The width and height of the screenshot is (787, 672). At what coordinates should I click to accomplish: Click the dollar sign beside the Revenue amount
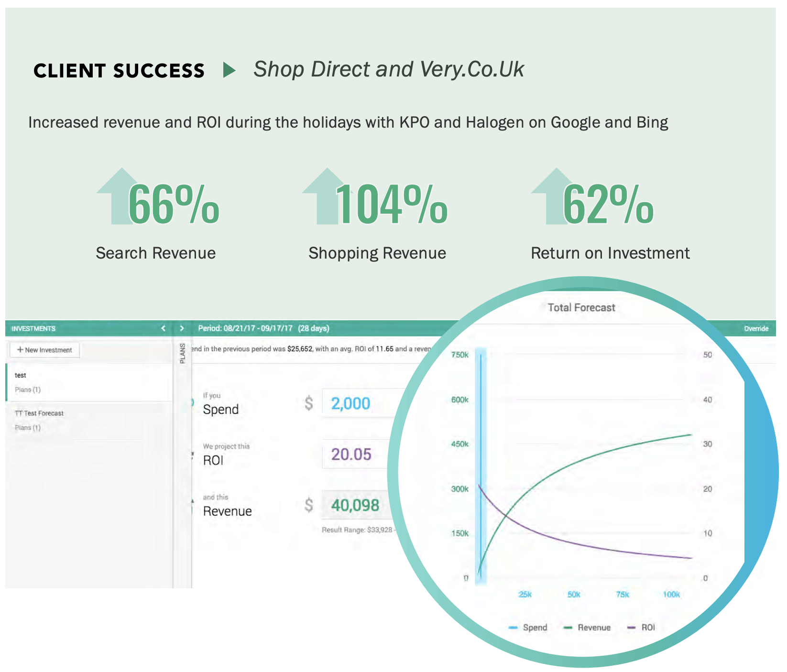309,505
